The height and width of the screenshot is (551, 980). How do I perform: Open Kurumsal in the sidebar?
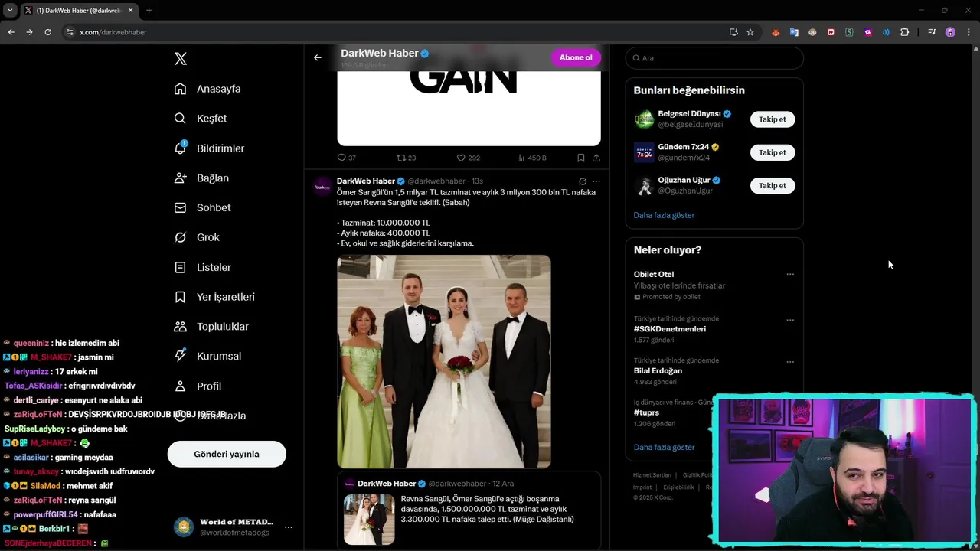point(207,356)
